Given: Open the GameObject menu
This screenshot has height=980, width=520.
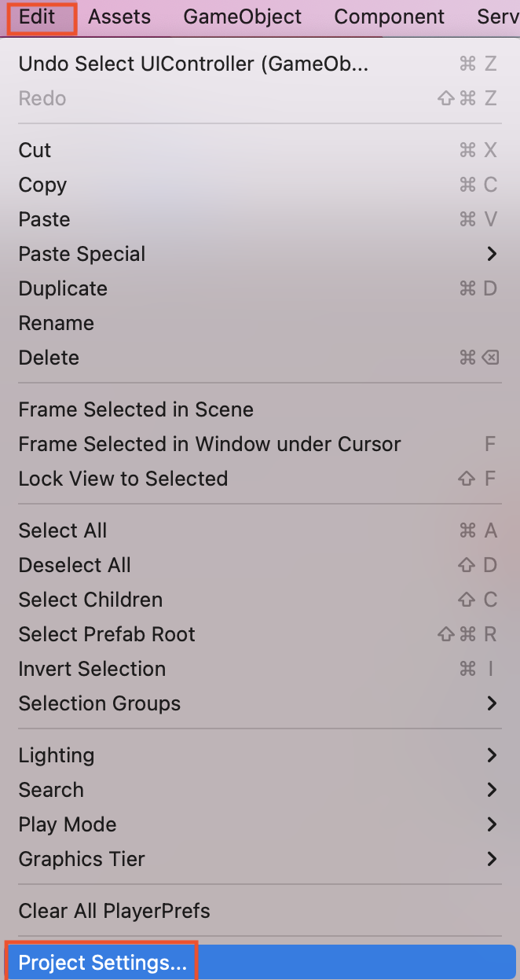Looking at the screenshot, I should pos(242,17).
